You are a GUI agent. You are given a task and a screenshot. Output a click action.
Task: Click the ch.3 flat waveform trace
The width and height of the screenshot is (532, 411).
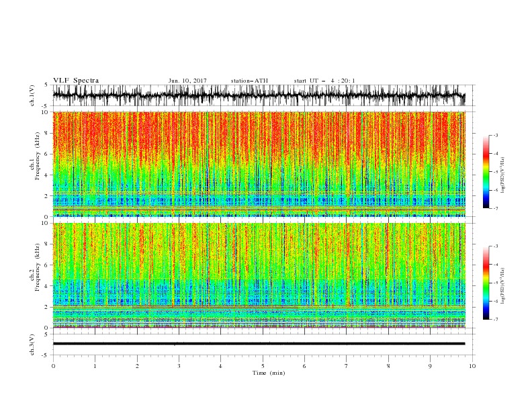pos(259,344)
